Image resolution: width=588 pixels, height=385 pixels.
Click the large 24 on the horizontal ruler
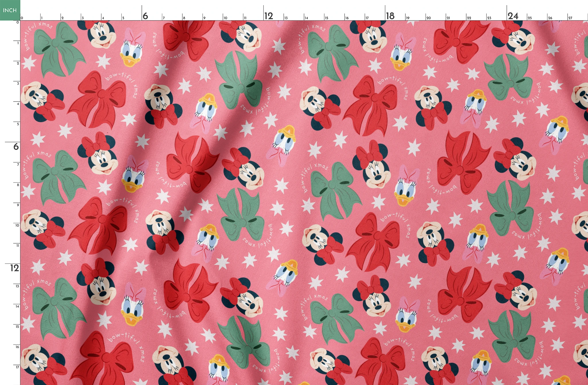pos(513,16)
